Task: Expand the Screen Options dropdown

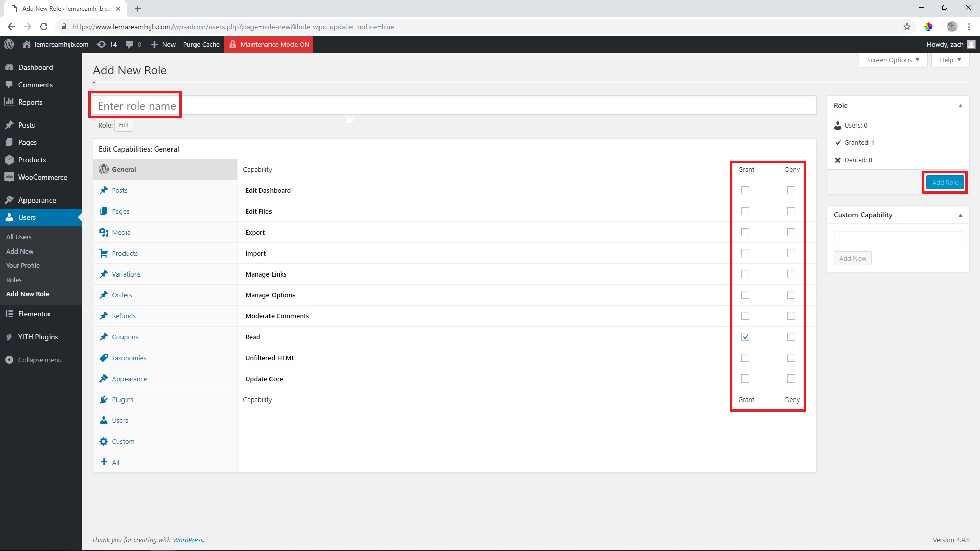Action: [x=893, y=60]
